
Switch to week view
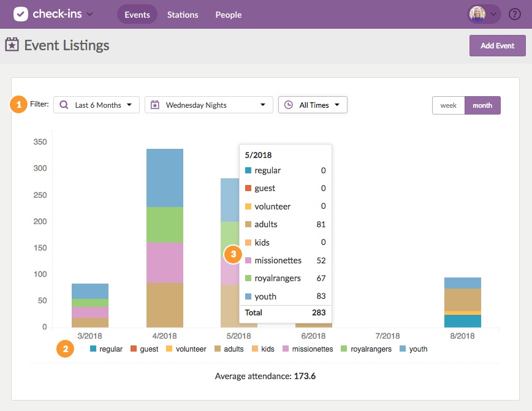coord(448,105)
